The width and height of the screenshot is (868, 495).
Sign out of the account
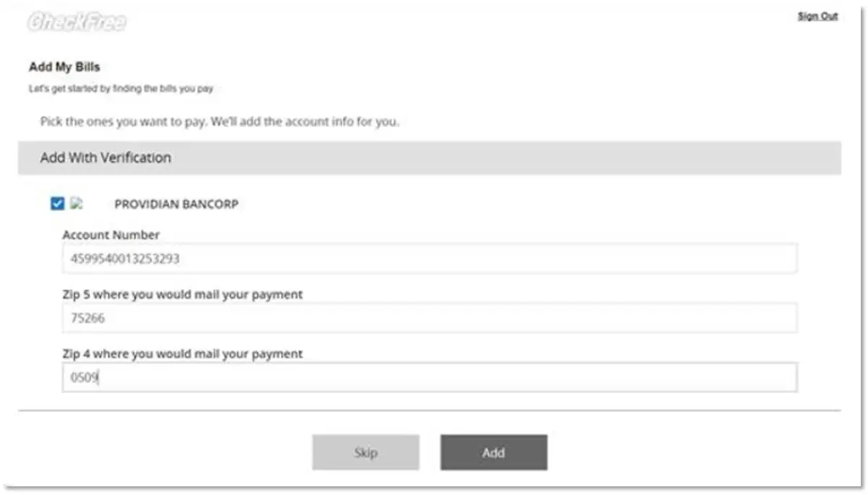(x=817, y=16)
